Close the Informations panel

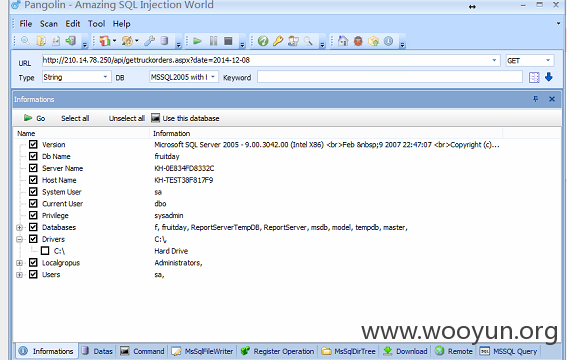tap(552, 99)
